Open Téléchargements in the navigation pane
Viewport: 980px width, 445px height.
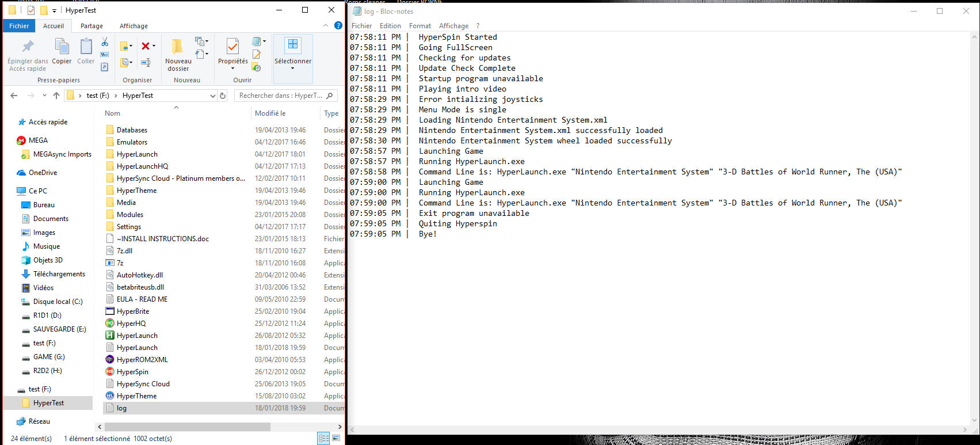[x=59, y=274]
